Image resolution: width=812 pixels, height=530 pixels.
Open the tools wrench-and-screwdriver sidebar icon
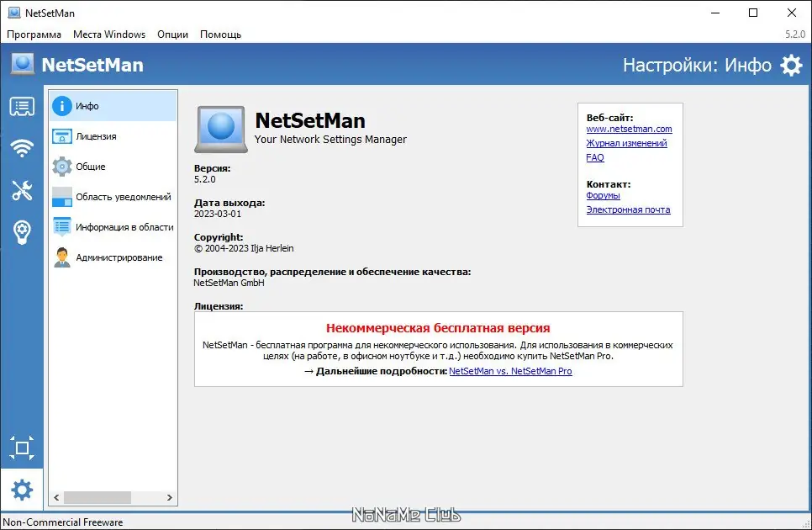coord(22,190)
